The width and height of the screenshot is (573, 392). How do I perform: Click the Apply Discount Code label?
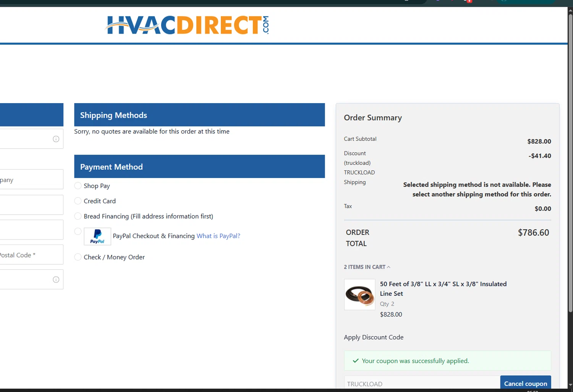(x=374, y=337)
